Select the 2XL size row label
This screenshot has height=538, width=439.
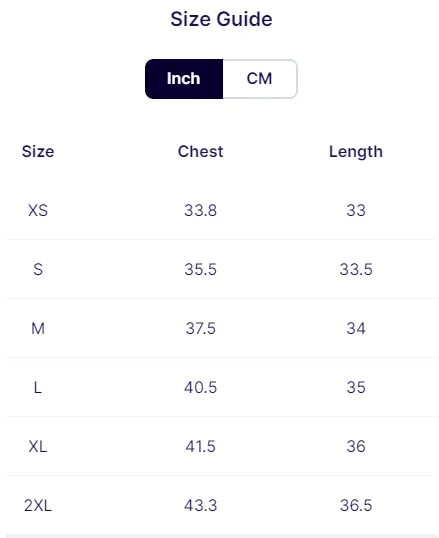[38, 506]
